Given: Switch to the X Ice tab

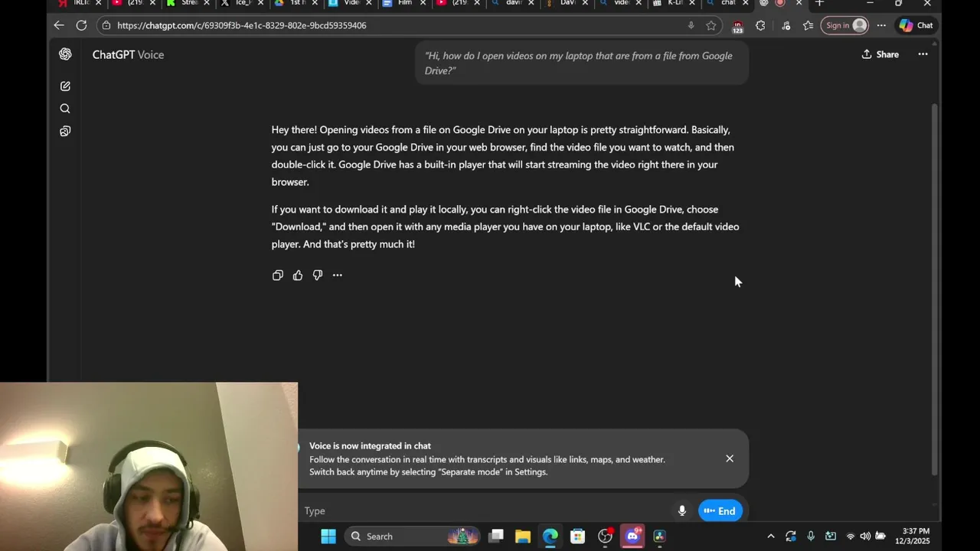Looking at the screenshot, I should tap(241, 3).
